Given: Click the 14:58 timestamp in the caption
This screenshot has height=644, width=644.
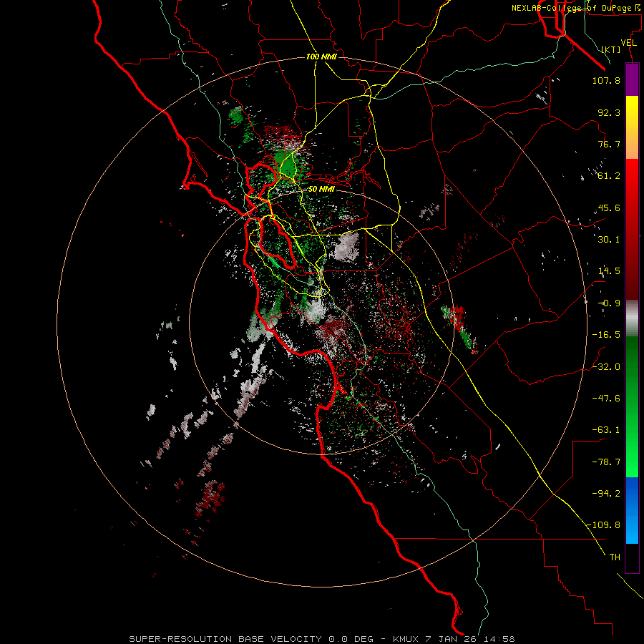Looking at the screenshot, I should coord(498,639).
